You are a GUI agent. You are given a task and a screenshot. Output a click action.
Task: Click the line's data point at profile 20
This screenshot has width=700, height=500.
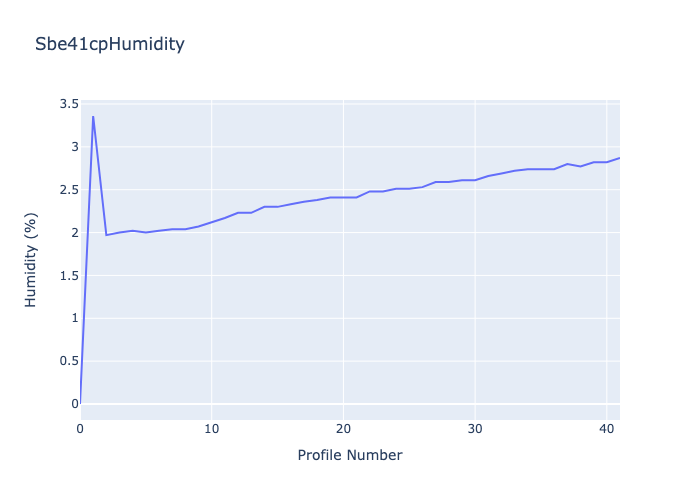(x=343, y=197)
